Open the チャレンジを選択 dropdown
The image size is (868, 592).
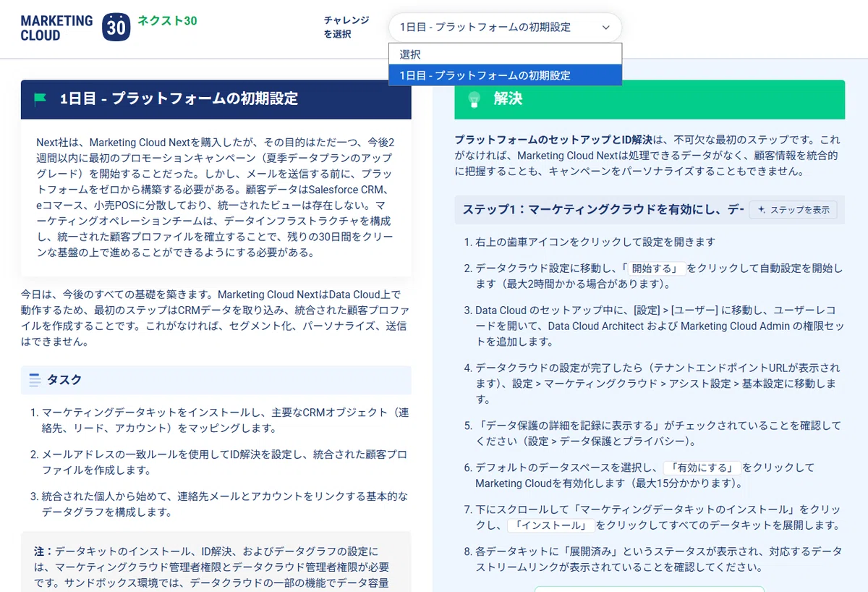click(505, 28)
